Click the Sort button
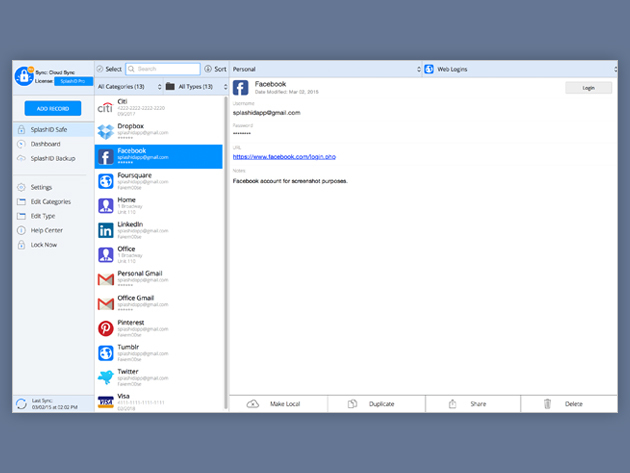 (x=215, y=69)
